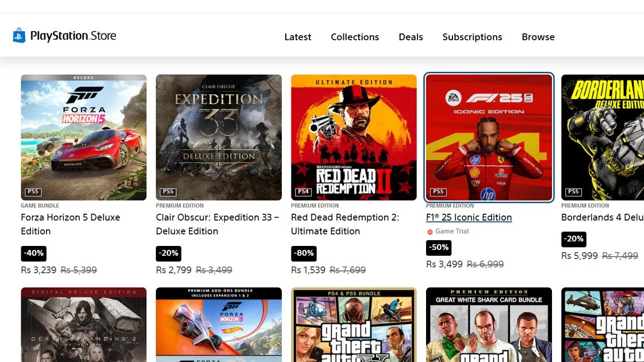Click the -40% discount badge for Forza
Image resolution: width=644 pixels, height=362 pixels.
pos(33,253)
